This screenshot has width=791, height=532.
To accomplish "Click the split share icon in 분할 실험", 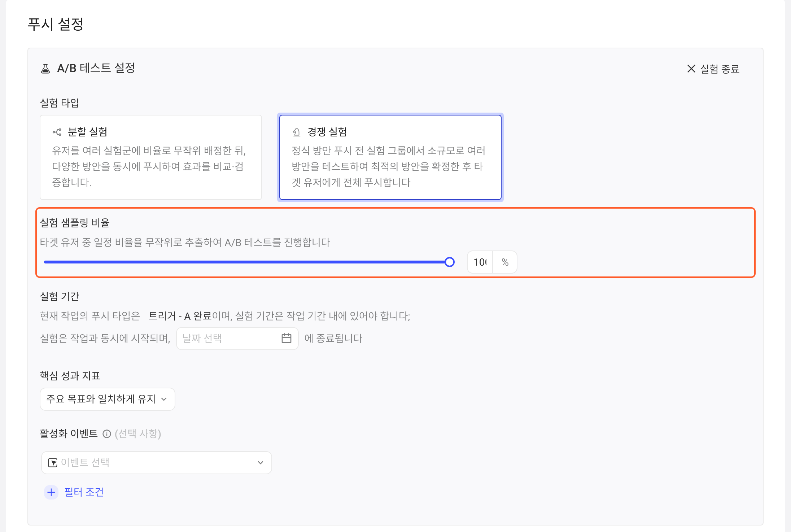I will 57,132.
